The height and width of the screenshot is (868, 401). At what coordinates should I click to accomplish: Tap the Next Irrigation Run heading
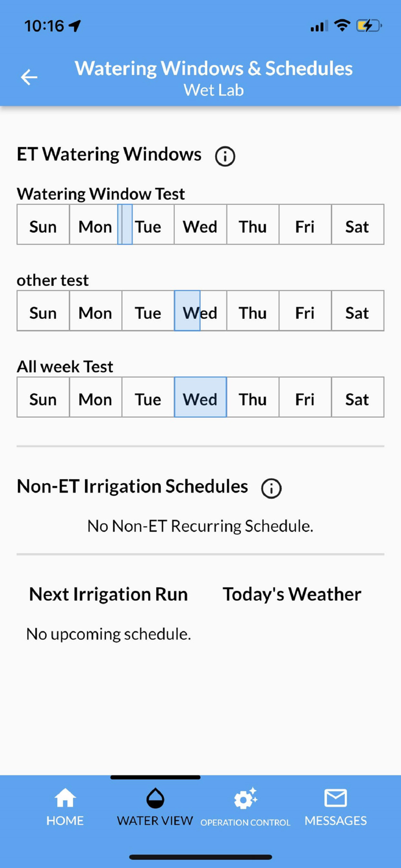click(x=108, y=594)
